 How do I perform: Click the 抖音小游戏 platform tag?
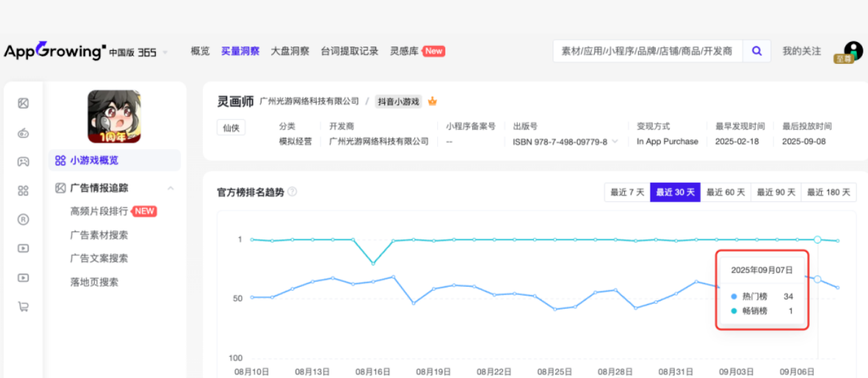[399, 102]
